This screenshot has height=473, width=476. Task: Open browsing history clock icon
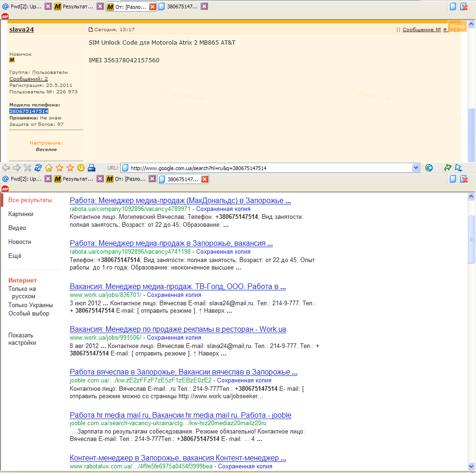tap(81, 168)
